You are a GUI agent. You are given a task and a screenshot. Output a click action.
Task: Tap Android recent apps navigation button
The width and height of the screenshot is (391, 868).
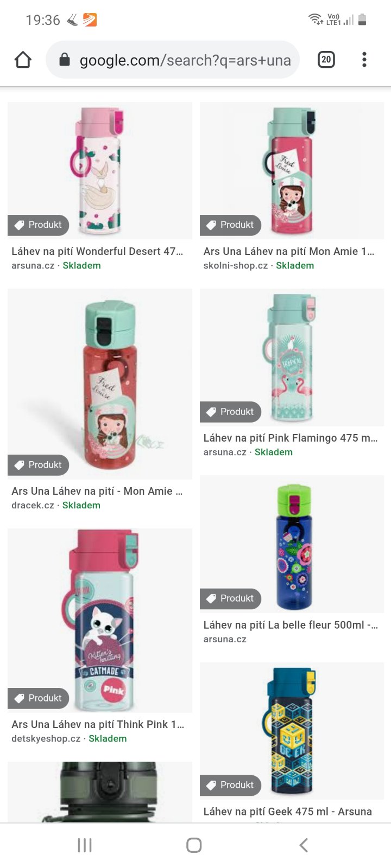[x=85, y=845]
